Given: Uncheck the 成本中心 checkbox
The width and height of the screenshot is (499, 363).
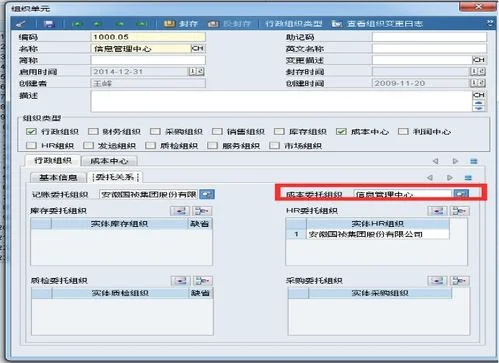Looking at the screenshot, I should click(x=341, y=131).
